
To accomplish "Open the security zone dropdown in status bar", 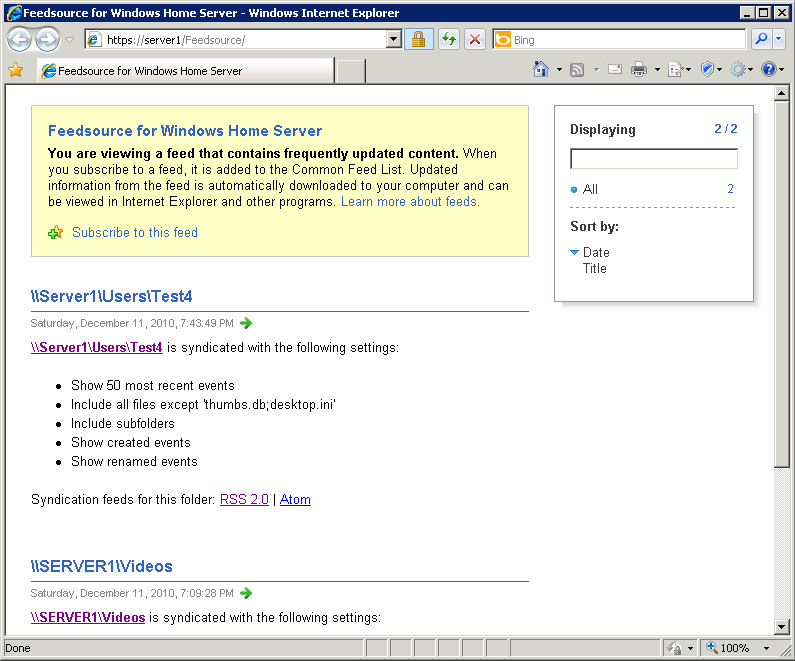I will tap(690, 648).
